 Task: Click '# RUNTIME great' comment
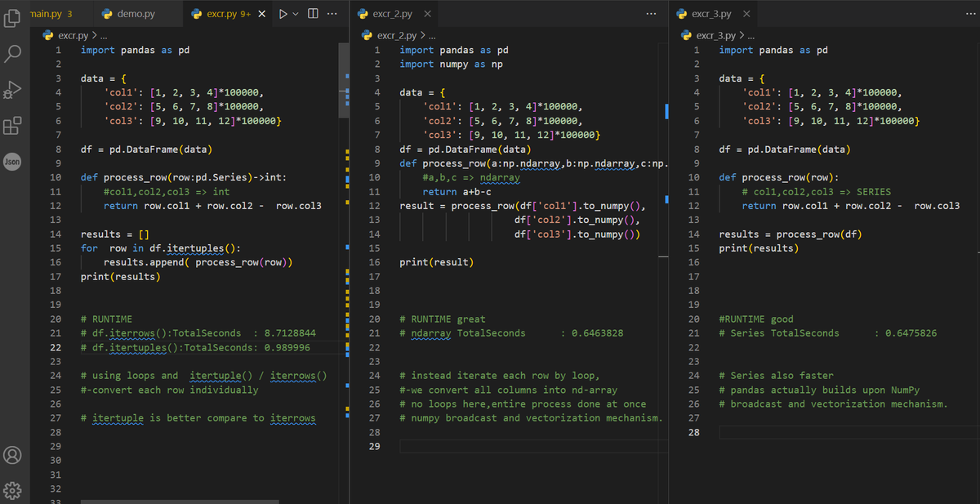coord(442,319)
